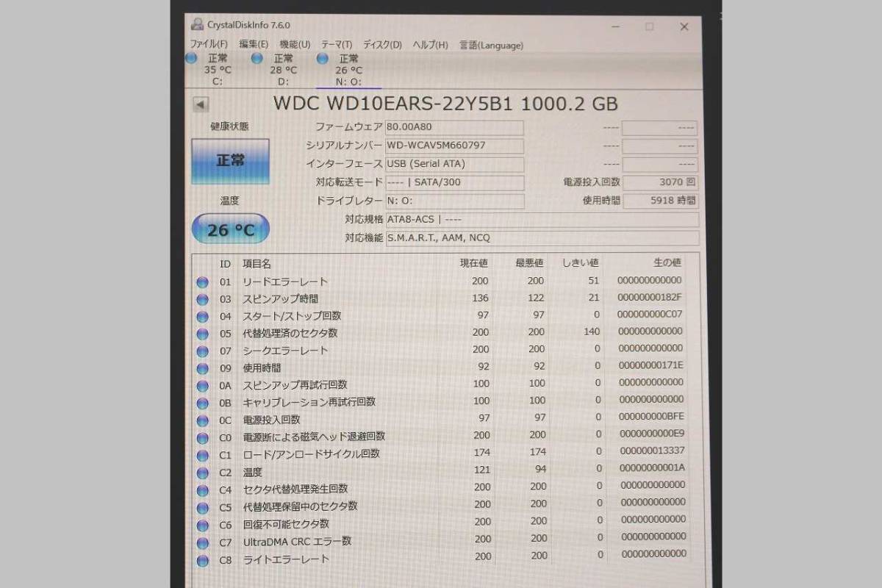Image resolution: width=882 pixels, height=588 pixels.
Task: Click the status icon for C2 温度
Action: 202,473
